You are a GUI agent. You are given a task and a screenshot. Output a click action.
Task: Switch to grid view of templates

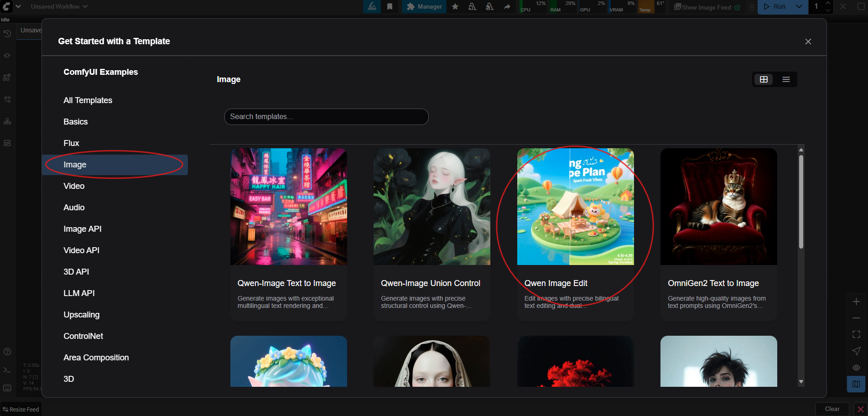coord(764,79)
